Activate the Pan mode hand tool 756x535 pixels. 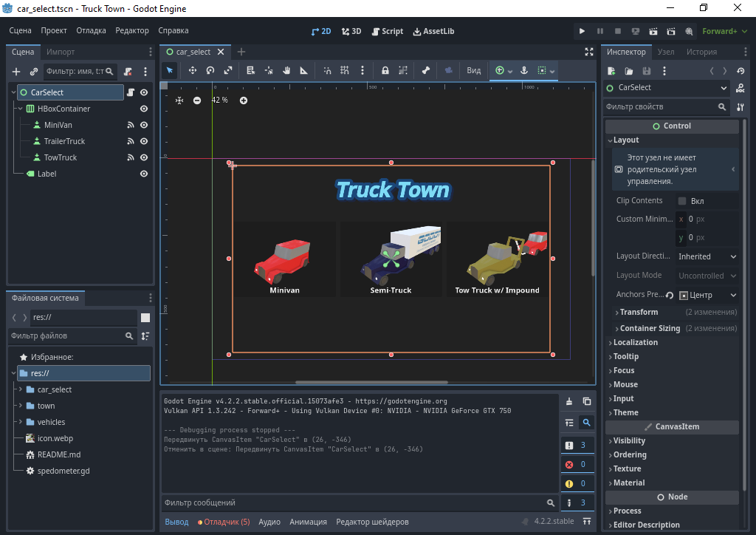(286, 70)
